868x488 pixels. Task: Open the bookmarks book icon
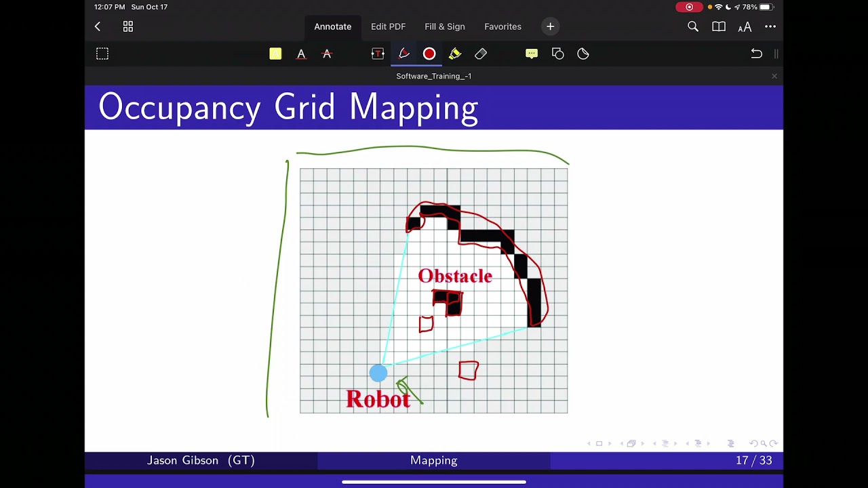pos(719,26)
